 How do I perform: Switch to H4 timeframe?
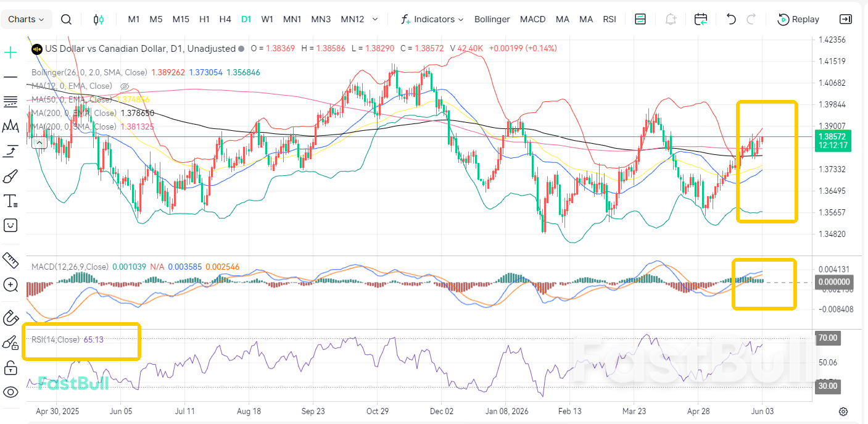click(x=225, y=19)
